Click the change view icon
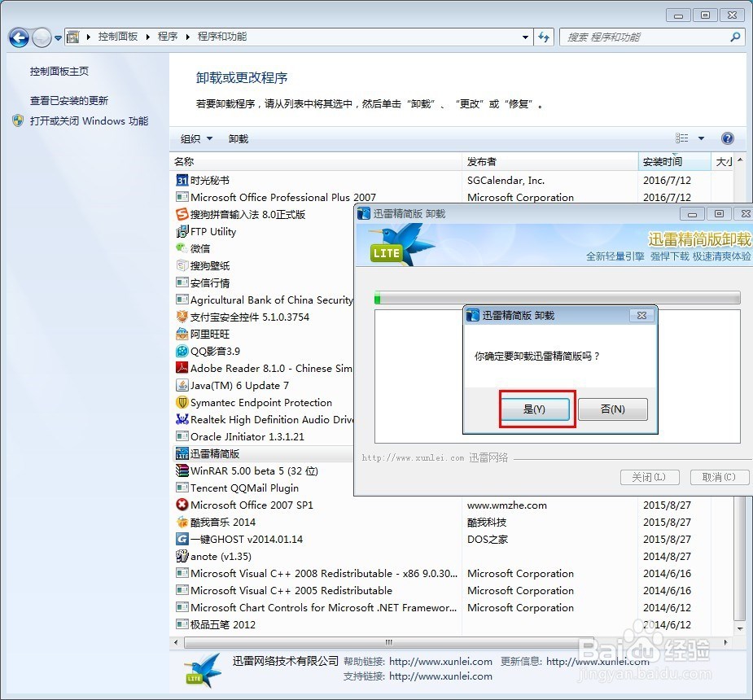 click(682, 138)
